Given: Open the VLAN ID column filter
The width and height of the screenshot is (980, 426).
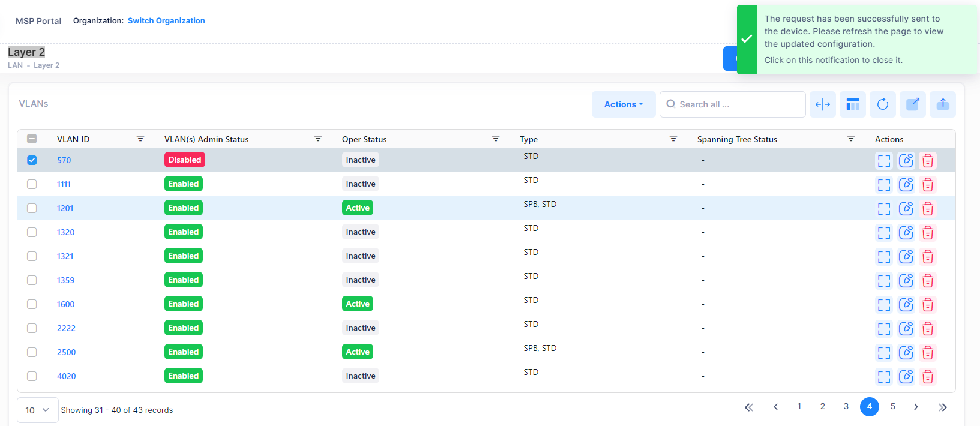Looking at the screenshot, I should point(140,139).
